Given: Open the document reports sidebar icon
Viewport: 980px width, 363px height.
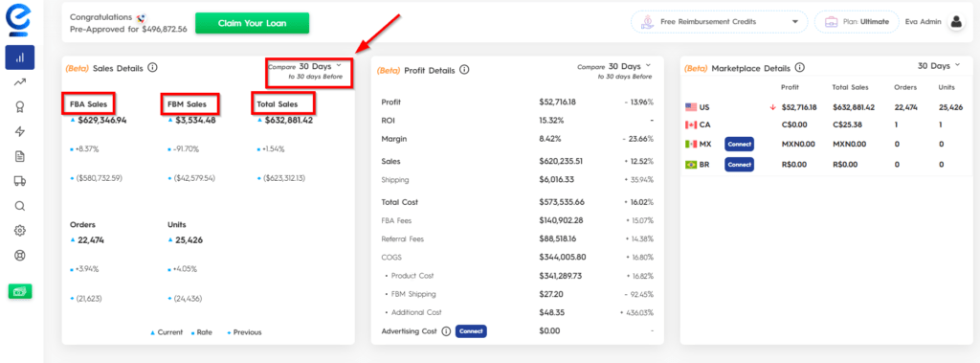Looking at the screenshot, I should click(x=19, y=156).
